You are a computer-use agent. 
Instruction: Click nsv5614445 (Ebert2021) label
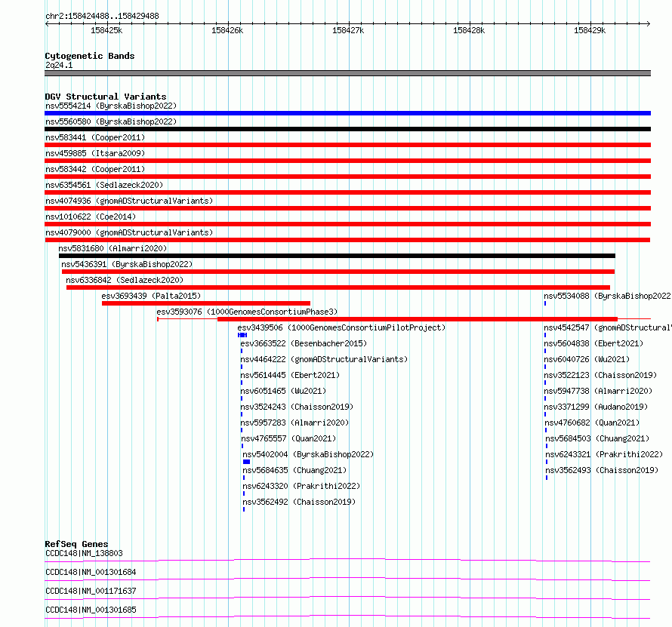tap(290, 375)
